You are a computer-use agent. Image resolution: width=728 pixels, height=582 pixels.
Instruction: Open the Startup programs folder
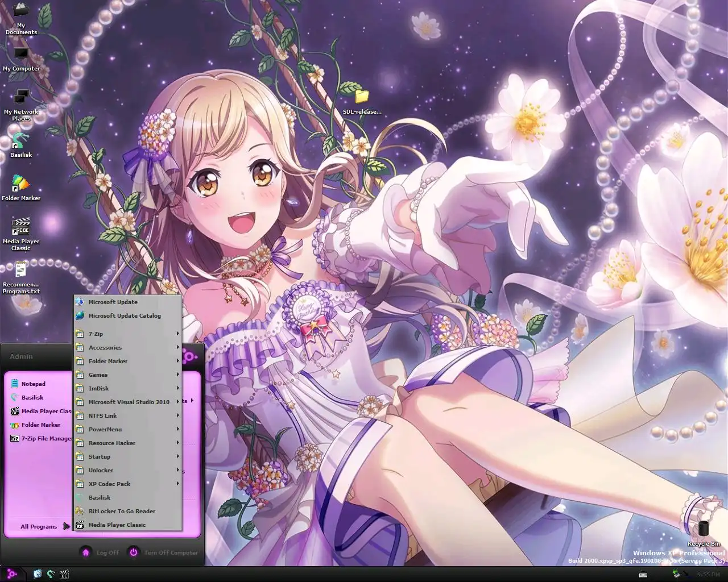click(x=127, y=456)
